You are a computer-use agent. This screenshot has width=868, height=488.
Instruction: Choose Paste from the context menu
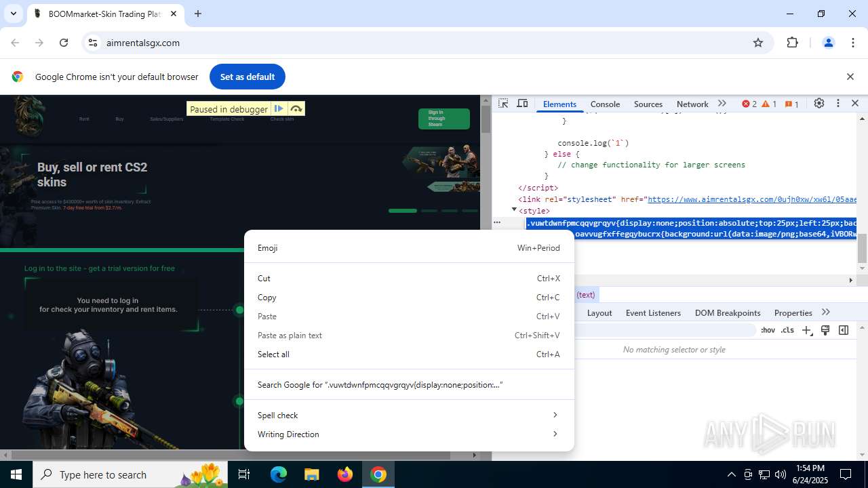(x=409, y=317)
